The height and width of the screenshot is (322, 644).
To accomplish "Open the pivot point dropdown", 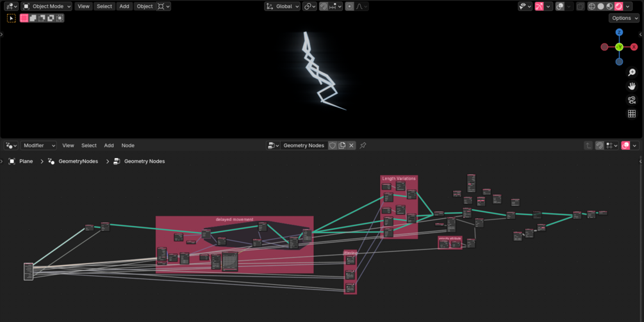I will (310, 6).
